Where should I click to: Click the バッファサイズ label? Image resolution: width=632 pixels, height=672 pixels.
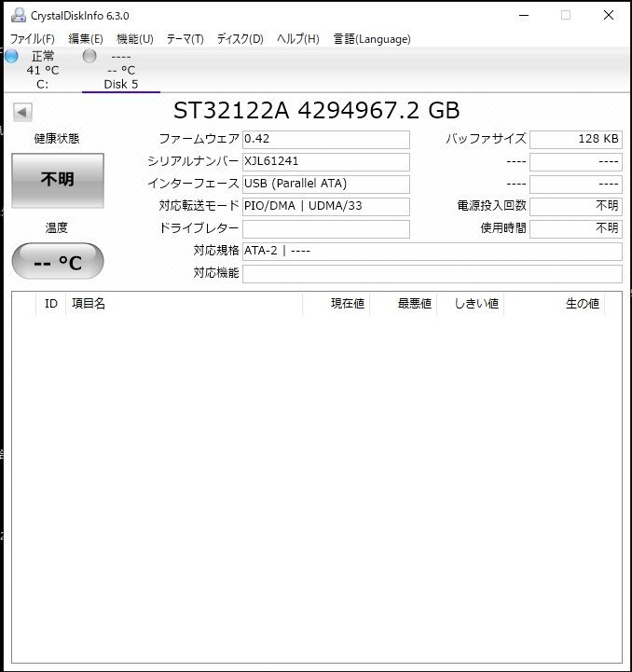coord(486,139)
